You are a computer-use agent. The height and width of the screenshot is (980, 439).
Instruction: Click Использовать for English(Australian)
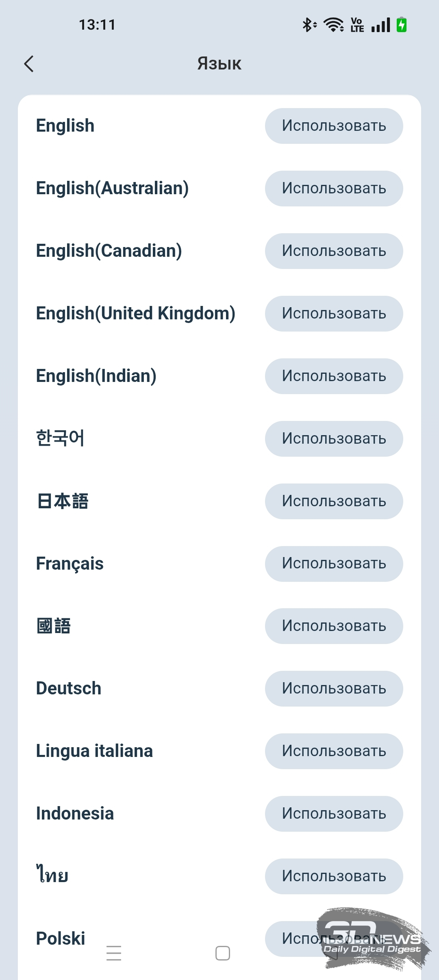[x=334, y=189]
